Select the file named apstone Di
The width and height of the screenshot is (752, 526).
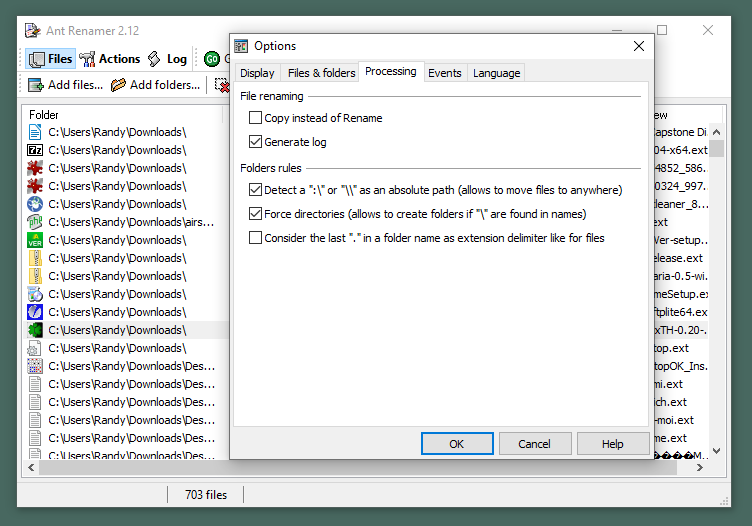point(681,132)
